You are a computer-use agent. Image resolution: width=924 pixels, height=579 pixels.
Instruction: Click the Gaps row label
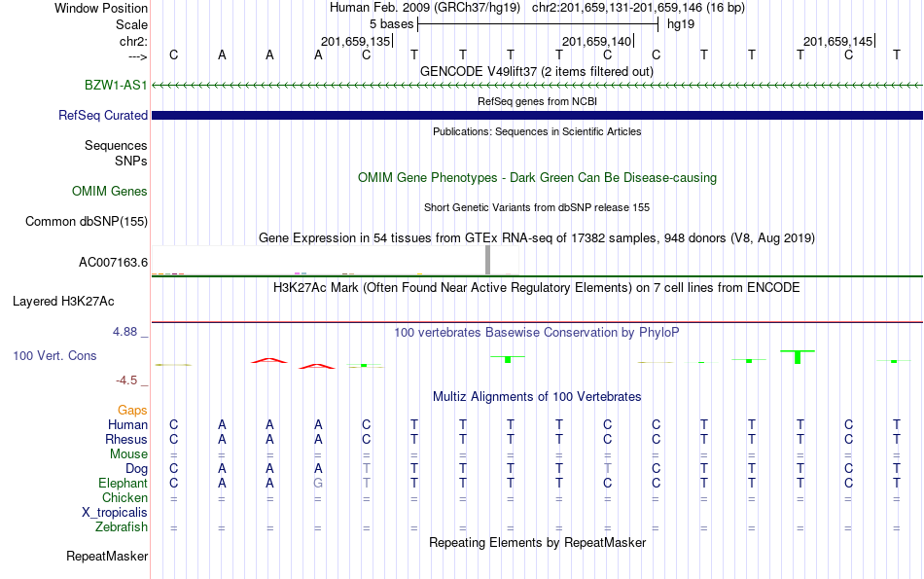(132, 410)
